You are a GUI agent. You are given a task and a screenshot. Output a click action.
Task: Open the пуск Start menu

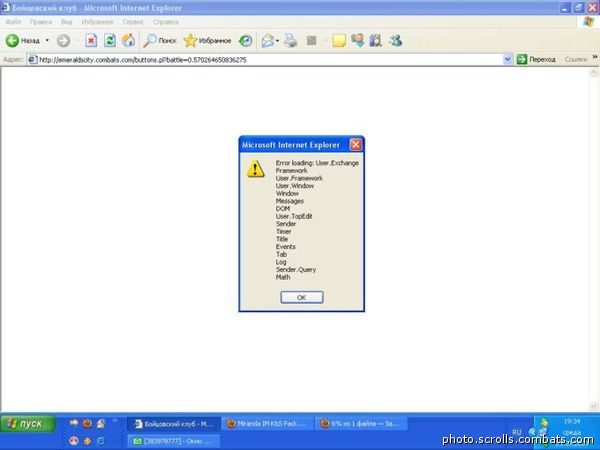(x=28, y=424)
